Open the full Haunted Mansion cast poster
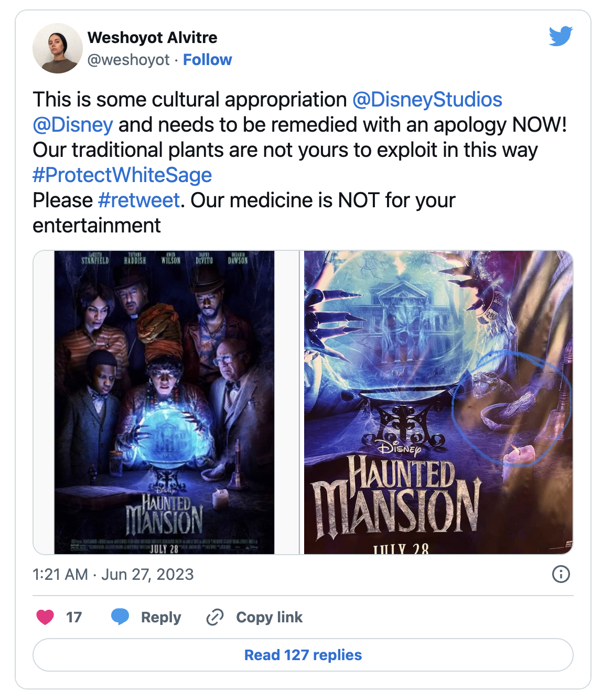The image size is (602, 700). pos(165,402)
